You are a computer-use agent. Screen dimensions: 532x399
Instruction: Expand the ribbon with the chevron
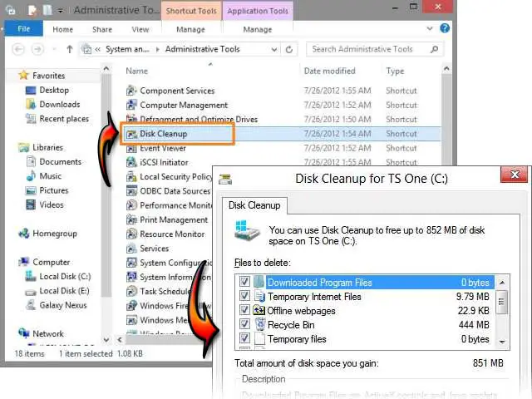pos(430,28)
